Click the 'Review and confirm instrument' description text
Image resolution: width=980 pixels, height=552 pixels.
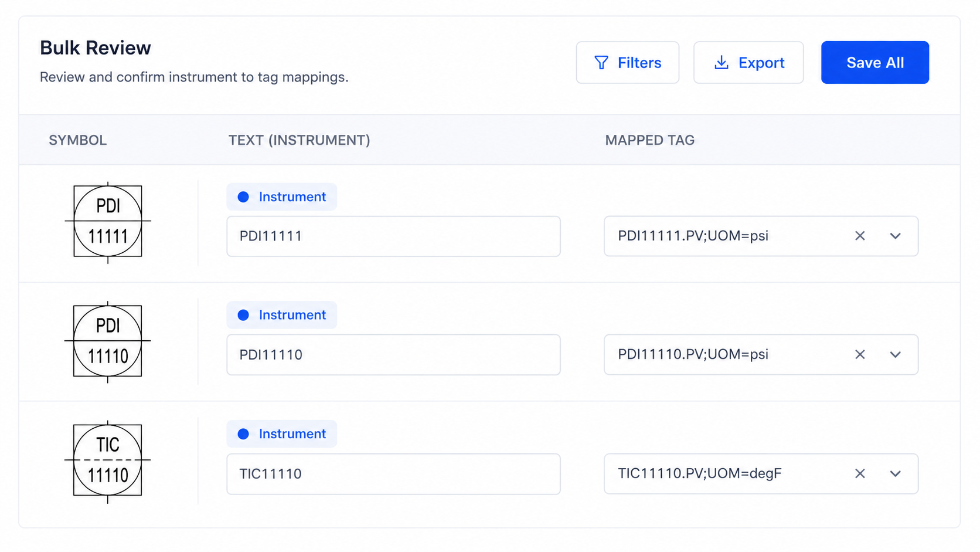[x=194, y=77]
